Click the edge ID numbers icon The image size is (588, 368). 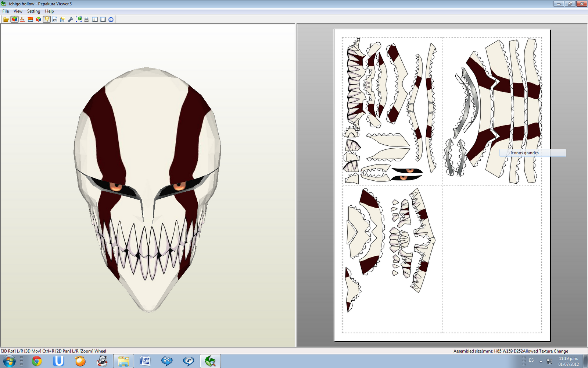click(30, 19)
